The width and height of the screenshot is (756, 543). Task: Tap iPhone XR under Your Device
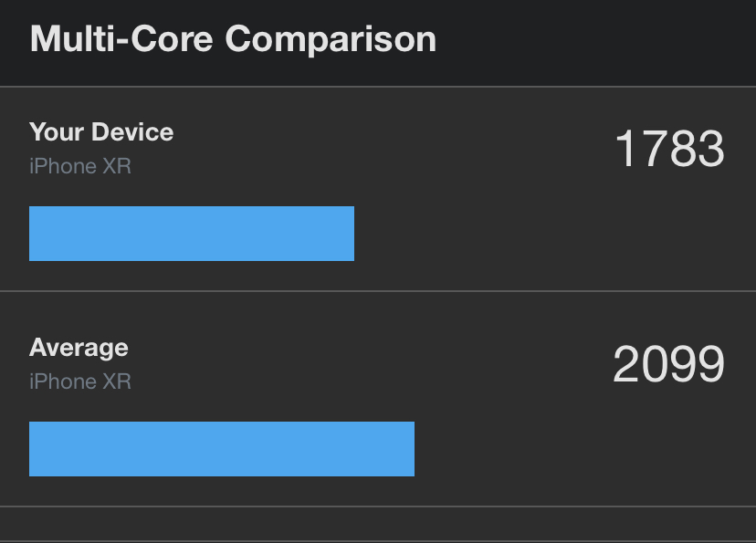coord(80,166)
